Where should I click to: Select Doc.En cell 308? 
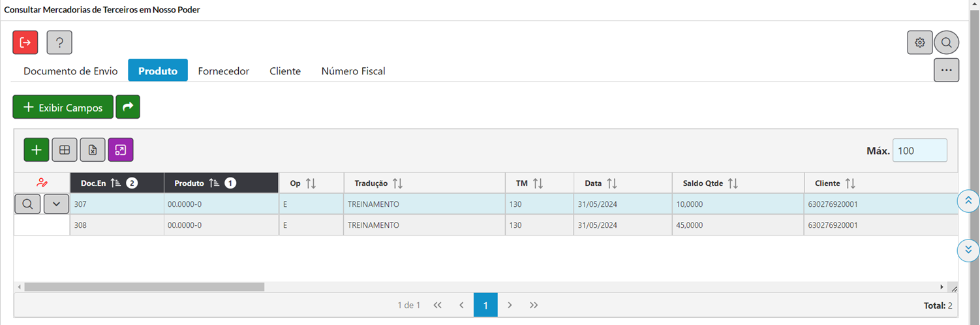pyautogui.click(x=117, y=224)
